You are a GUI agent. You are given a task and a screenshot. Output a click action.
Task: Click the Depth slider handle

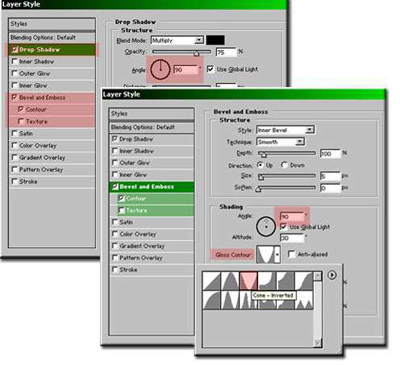point(263,154)
